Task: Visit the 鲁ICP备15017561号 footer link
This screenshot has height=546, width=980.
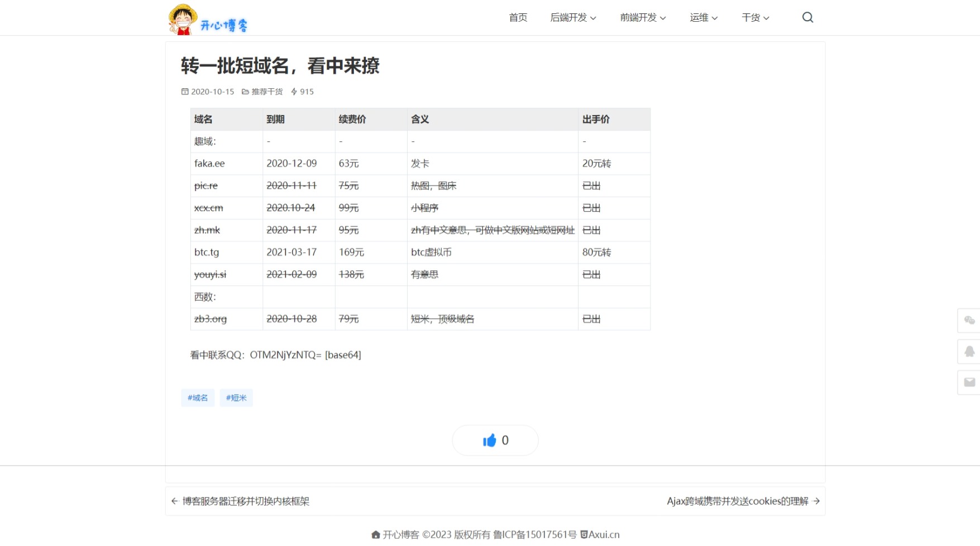Action: click(534, 535)
